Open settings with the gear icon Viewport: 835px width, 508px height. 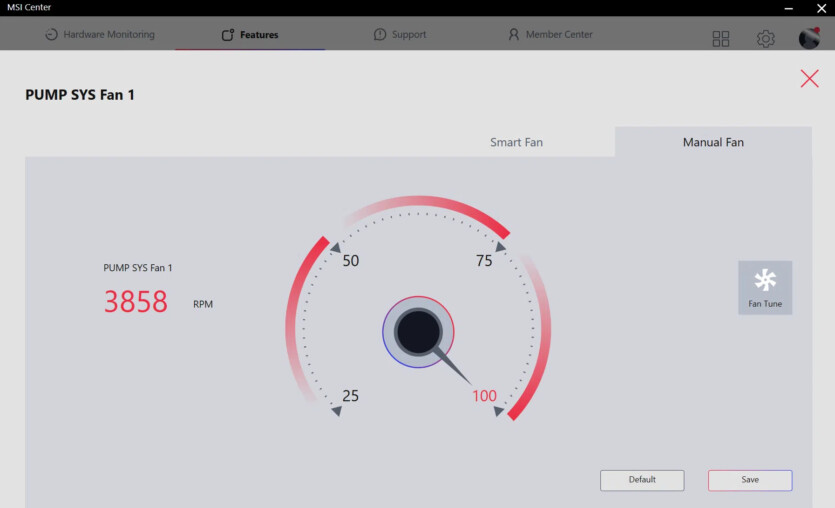[x=765, y=38]
